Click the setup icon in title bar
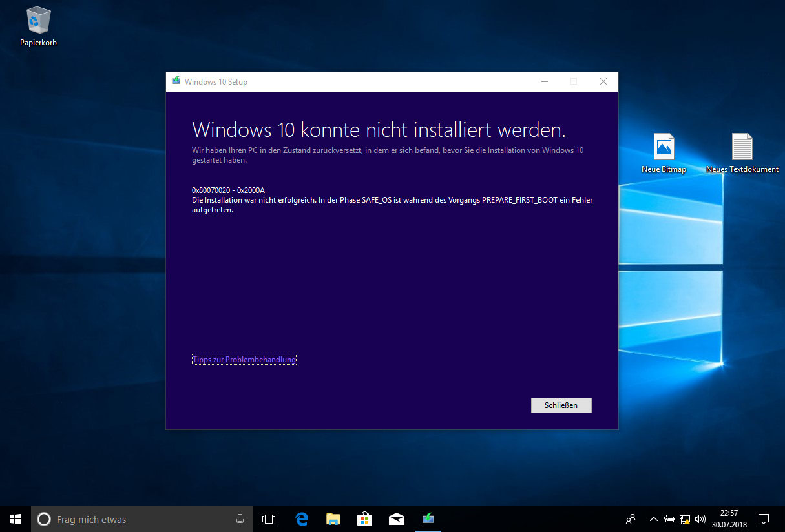 (176, 81)
